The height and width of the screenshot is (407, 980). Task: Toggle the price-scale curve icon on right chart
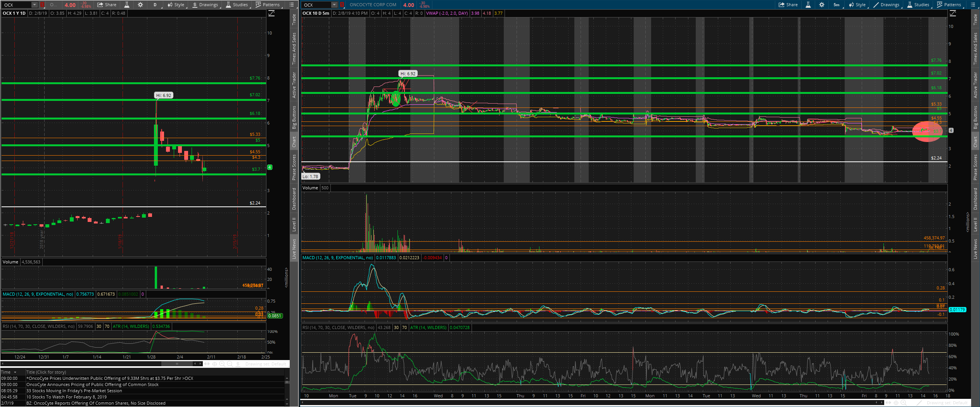coord(953,13)
